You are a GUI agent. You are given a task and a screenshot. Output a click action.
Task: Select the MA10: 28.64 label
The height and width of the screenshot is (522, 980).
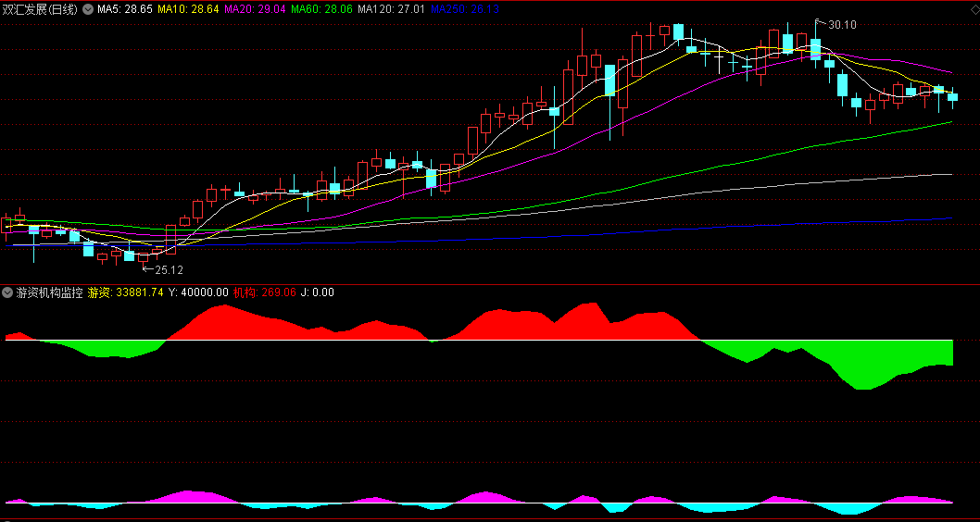tap(188, 9)
